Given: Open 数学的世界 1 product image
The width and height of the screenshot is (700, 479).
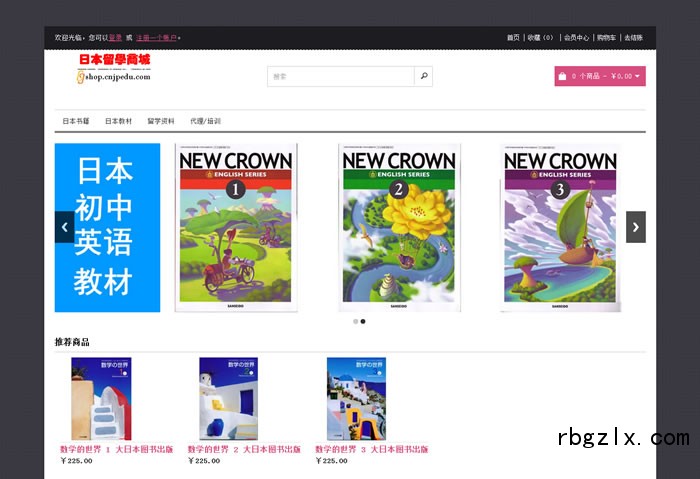Looking at the screenshot, I should pos(101,399).
